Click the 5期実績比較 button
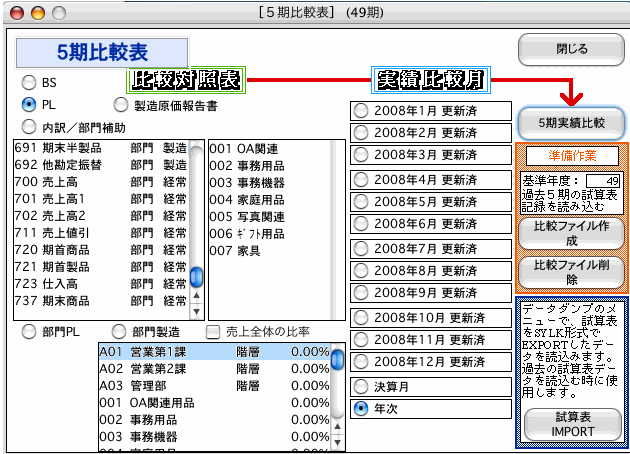Image resolution: width=630 pixels, height=454 pixels. click(x=570, y=123)
